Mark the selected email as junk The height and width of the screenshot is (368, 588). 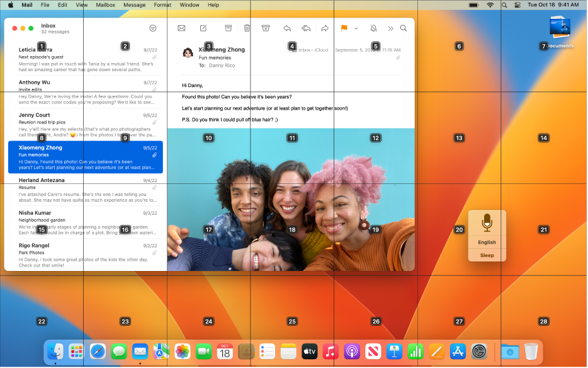point(266,28)
